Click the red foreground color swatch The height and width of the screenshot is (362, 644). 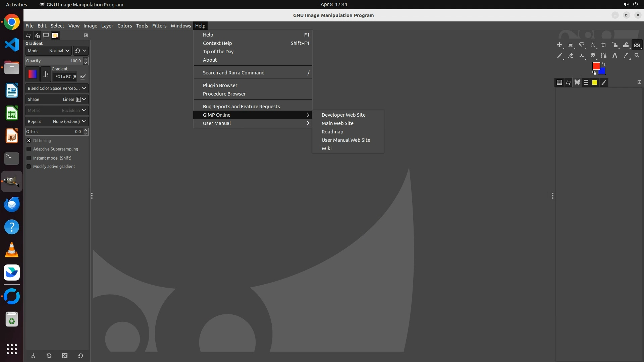click(x=596, y=66)
